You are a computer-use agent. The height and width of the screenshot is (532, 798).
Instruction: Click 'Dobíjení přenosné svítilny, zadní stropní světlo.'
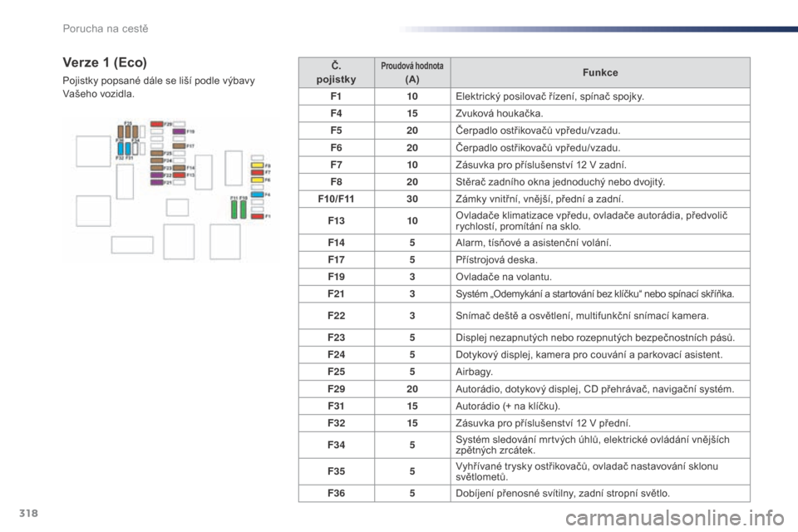(563, 493)
